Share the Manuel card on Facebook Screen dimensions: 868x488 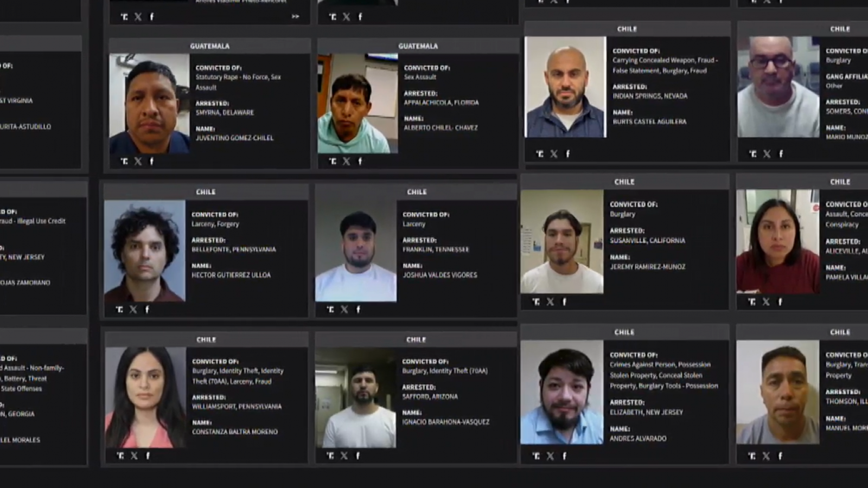(780, 456)
